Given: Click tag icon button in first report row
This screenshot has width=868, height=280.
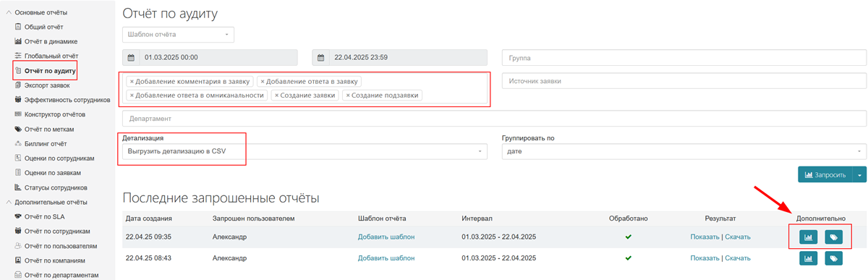Looking at the screenshot, I should coord(834,237).
